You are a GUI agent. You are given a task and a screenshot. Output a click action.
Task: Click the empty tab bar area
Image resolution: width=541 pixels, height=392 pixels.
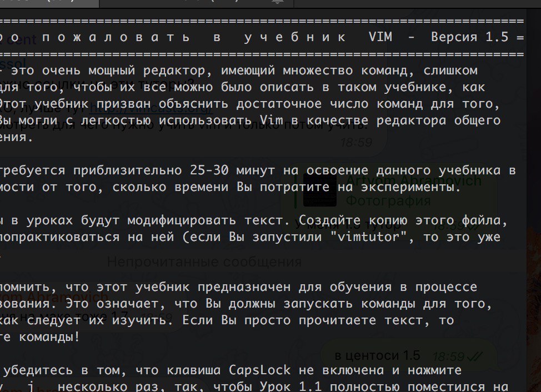tap(417, 3)
